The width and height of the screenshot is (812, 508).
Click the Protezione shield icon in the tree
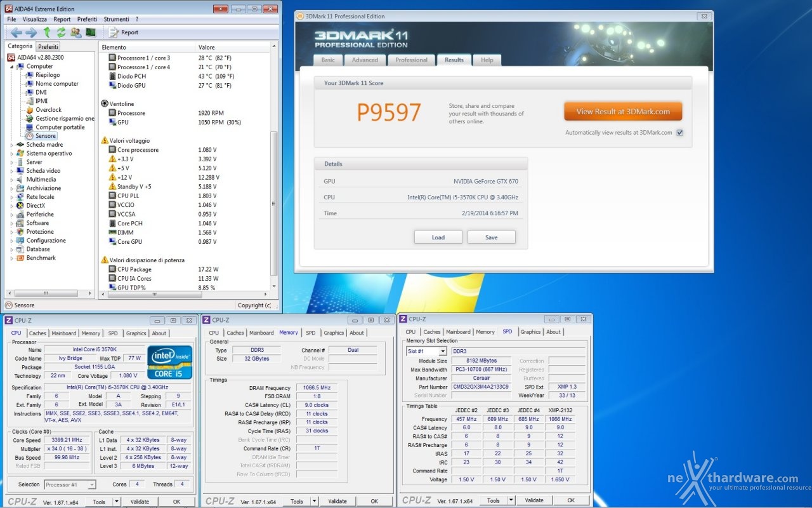pyautogui.click(x=21, y=232)
